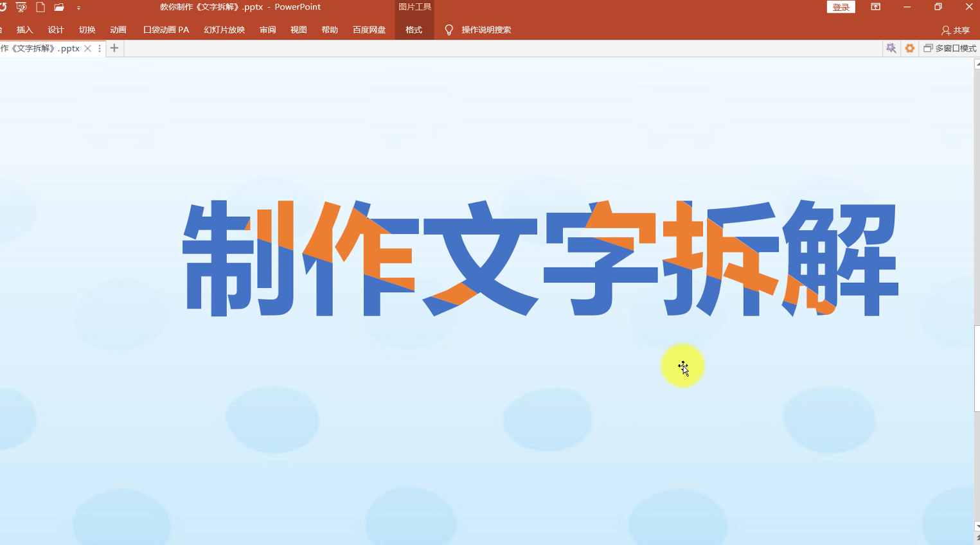Screen dimensions: 980x545
Task: Select the 视图 ribbon tab
Action: 299,30
